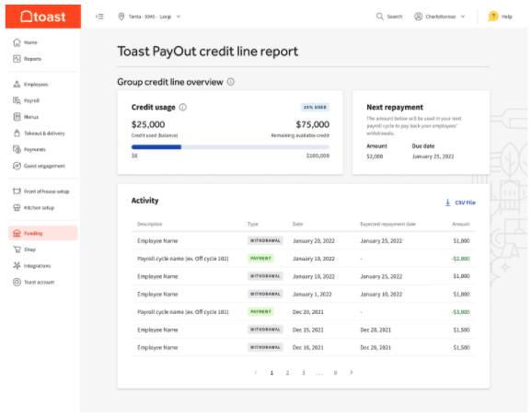532x418 pixels.
Task: Click the user avatar icon
Action: click(419, 17)
